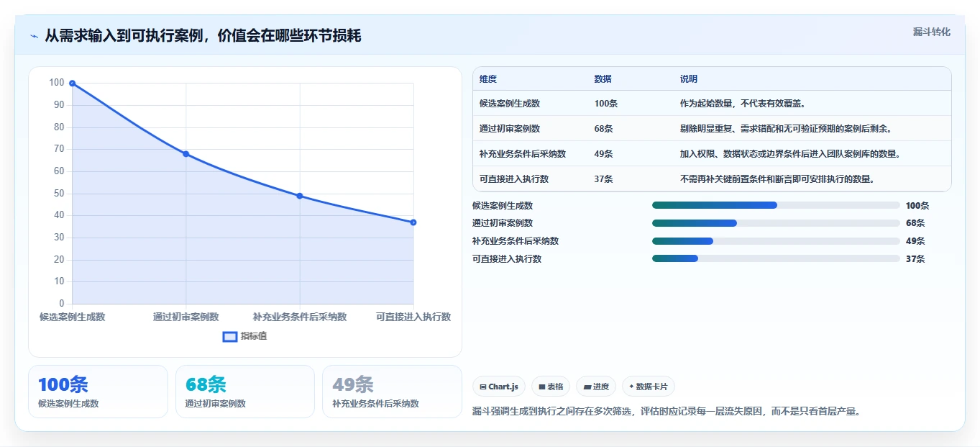The width and height of the screenshot is (980, 447).
Task: Open the 68条 通过初审案例数 data card
Action: 245,392
